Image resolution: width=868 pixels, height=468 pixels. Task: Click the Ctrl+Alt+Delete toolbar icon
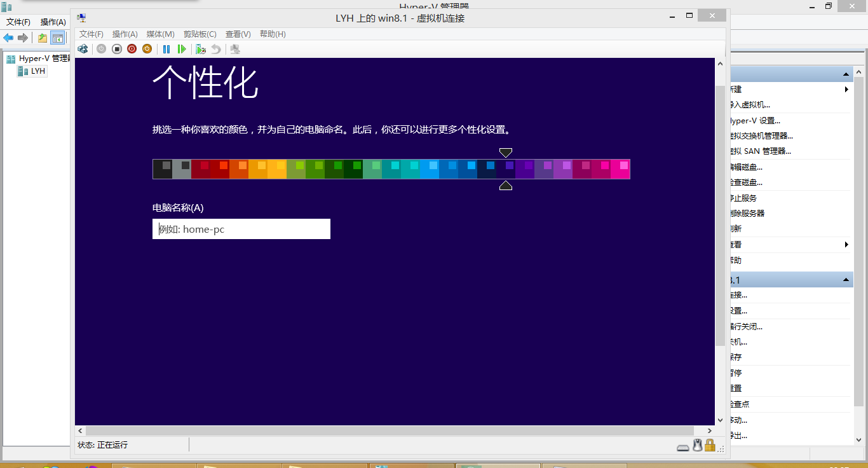[x=83, y=49]
